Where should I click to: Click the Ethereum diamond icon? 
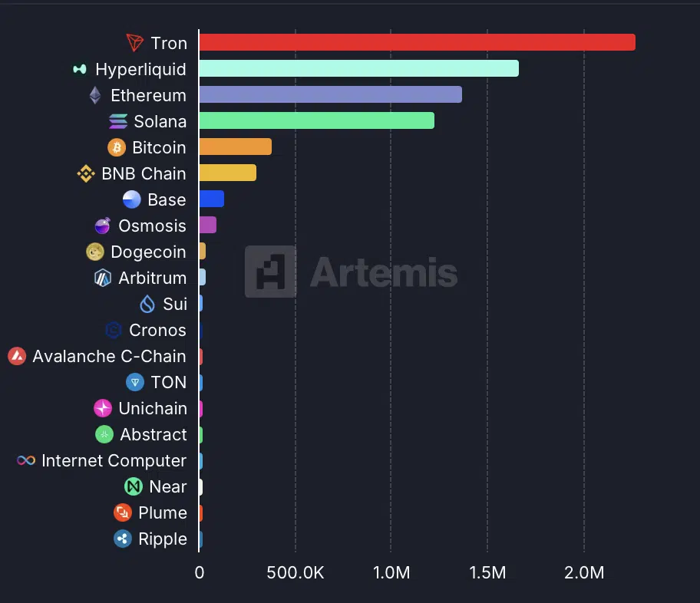[95, 95]
